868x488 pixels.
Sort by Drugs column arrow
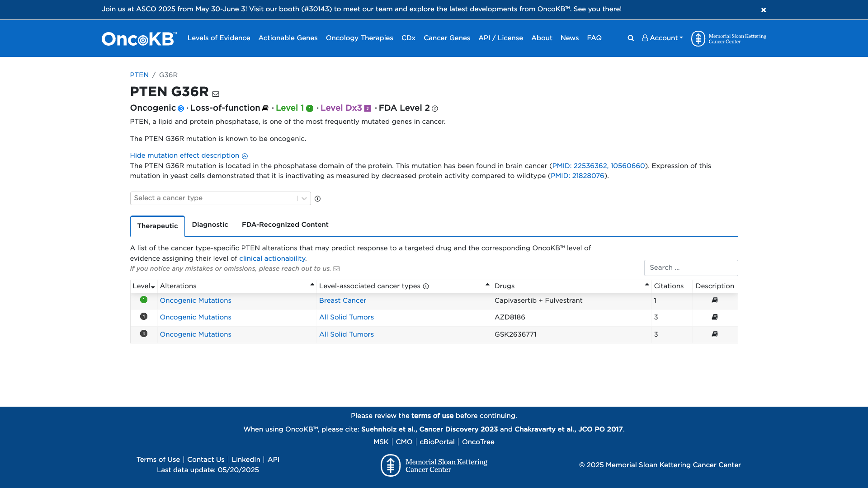647,285
